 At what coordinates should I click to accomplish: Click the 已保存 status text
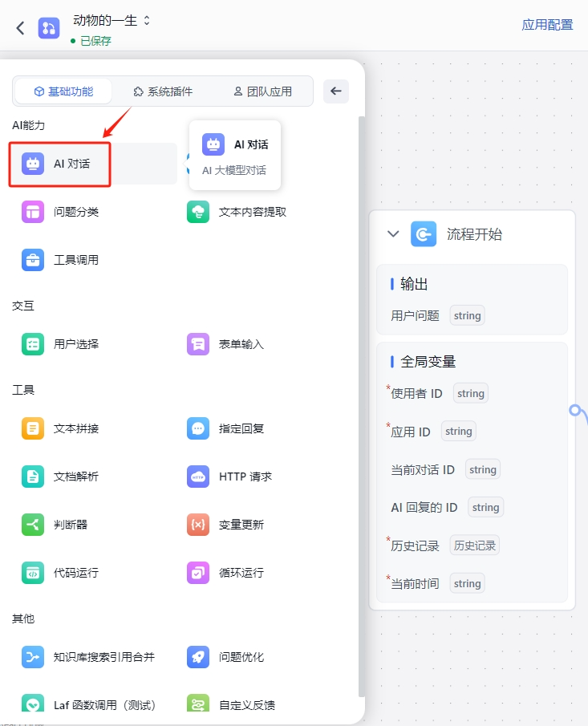click(95, 41)
